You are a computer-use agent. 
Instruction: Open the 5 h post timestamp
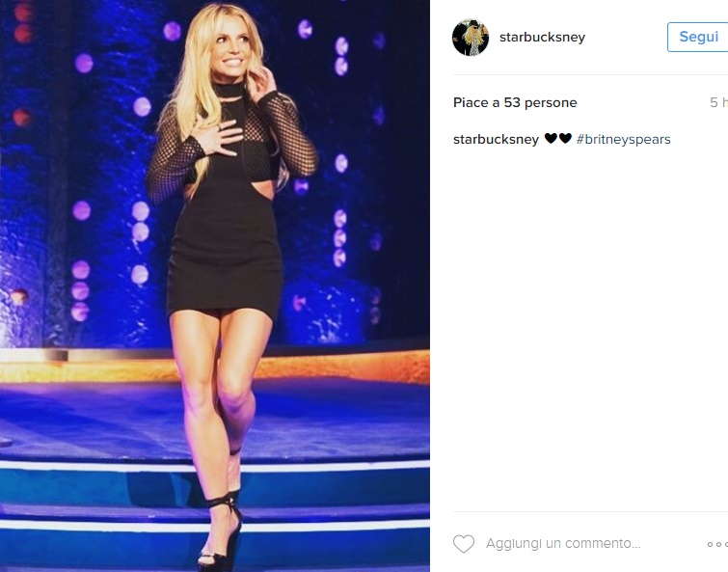[x=718, y=102]
